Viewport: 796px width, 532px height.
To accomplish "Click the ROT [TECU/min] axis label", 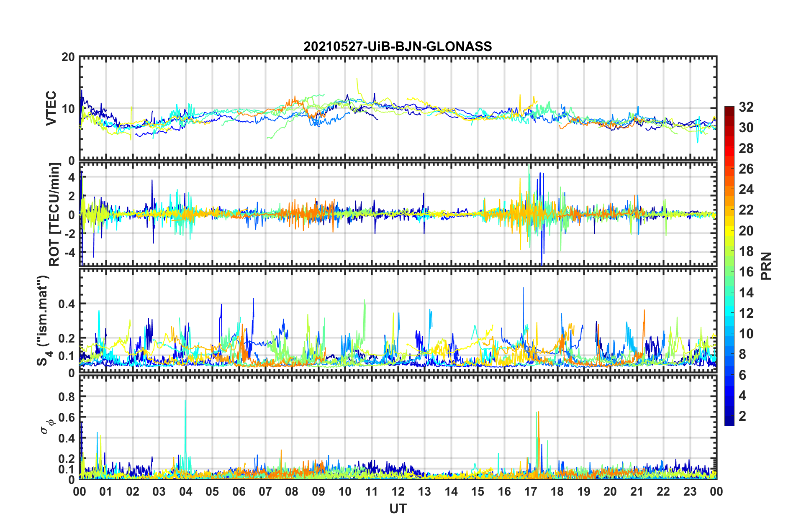I will click(54, 215).
